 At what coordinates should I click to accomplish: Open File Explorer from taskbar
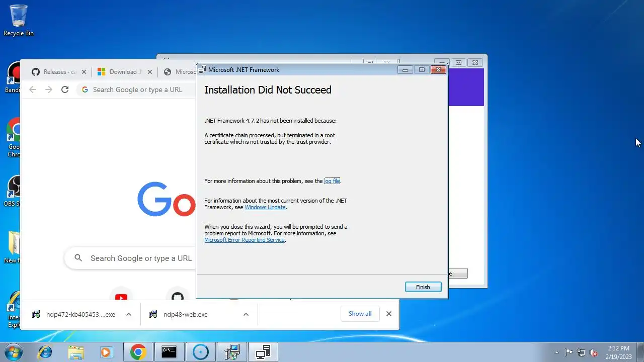(76, 352)
